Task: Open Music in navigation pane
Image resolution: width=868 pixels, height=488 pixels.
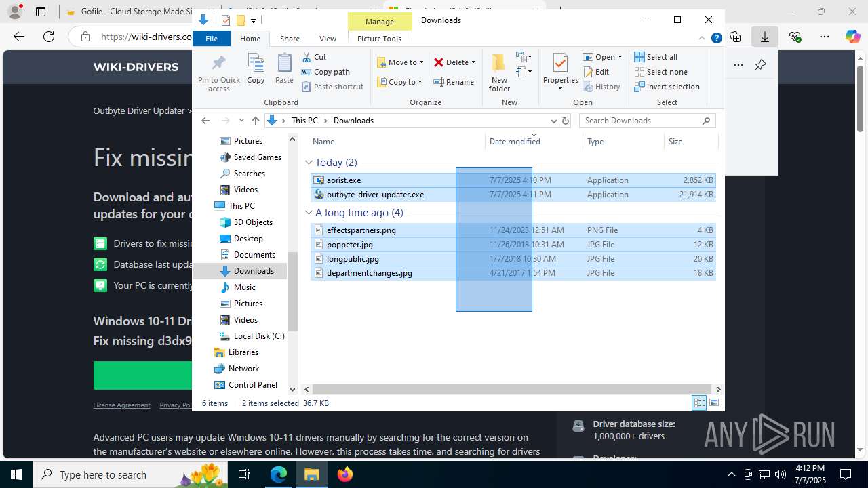Action: (x=237, y=287)
